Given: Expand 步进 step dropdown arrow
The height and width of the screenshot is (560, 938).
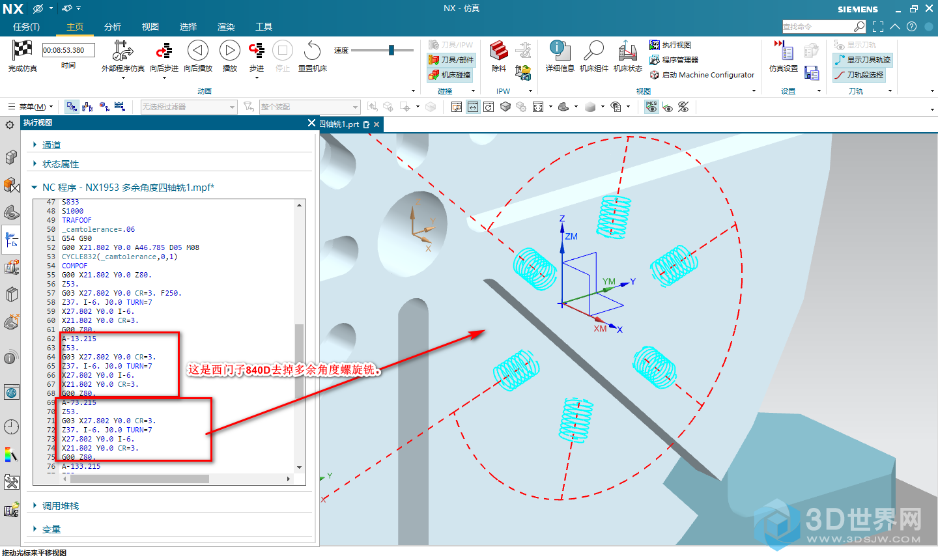Looking at the screenshot, I should pos(257,77).
